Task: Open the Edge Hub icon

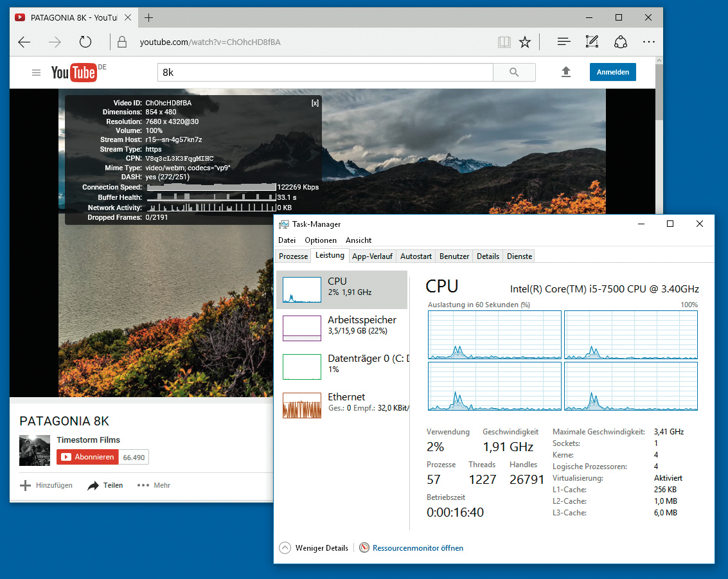Action: click(x=564, y=42)
